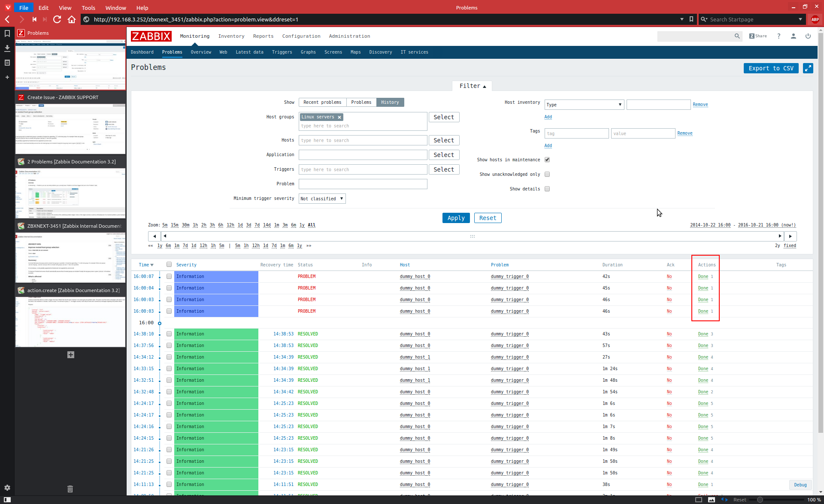Go forward with the browser forward arrow
Viewport: 824px width, 504px height.
[21, 19]
